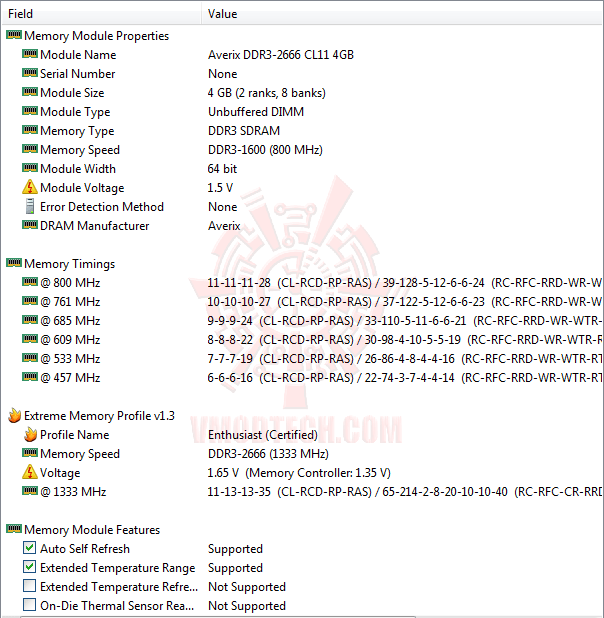
Task: Click the icon beside @ 685 MHz
Action: 30,320
